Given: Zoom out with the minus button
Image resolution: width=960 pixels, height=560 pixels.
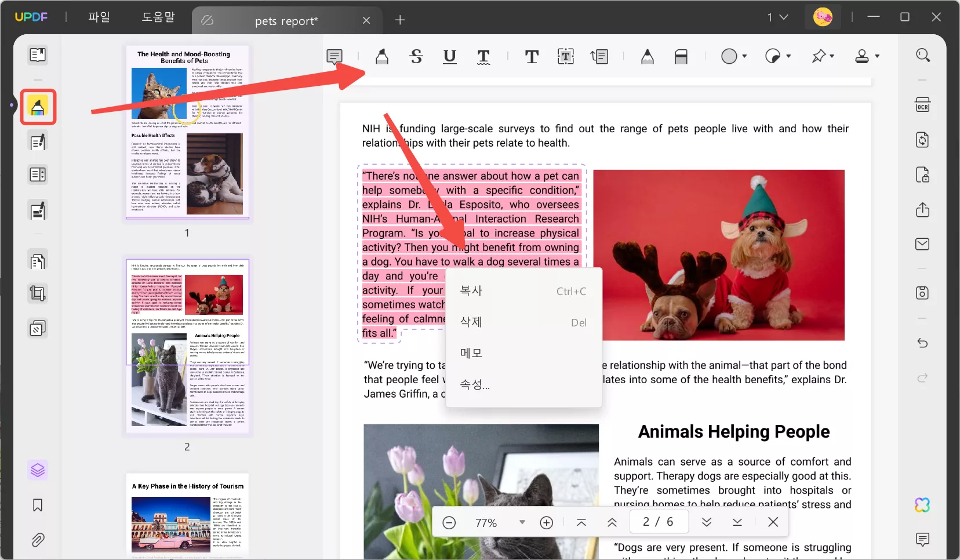Looking at the screenshot, I should [449, 523].
